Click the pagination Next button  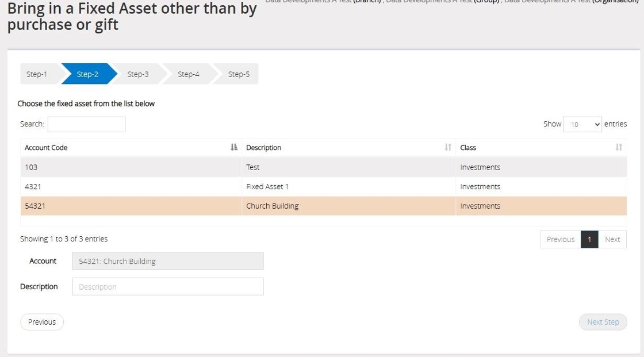612,240
